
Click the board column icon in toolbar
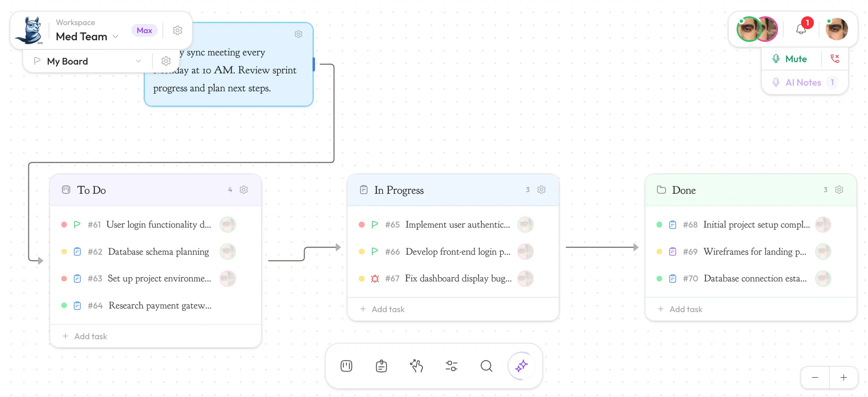[x=346, y=366]
